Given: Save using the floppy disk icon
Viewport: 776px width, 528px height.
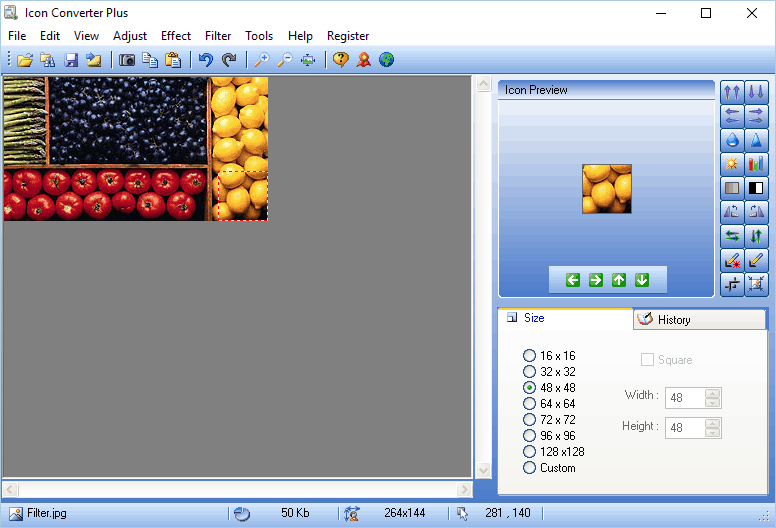Looking at the screenshot, I should tap(71, 60).
